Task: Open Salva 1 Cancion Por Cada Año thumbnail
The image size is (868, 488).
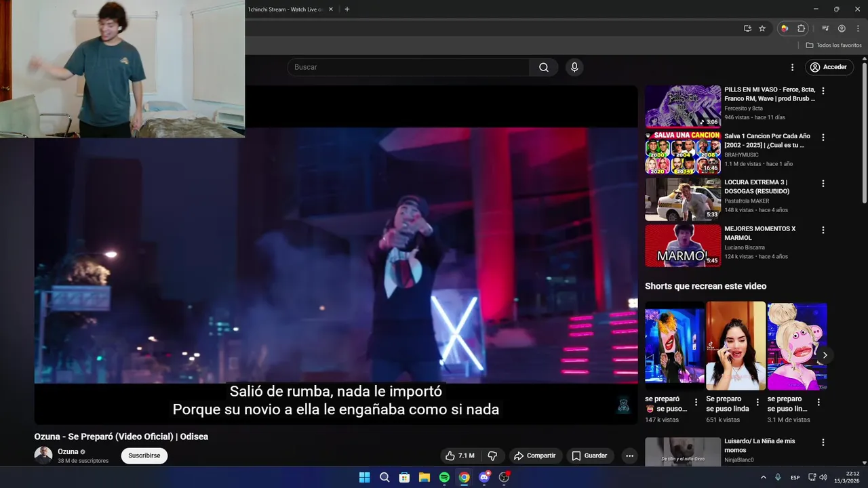Action: [x=683, y=152]
